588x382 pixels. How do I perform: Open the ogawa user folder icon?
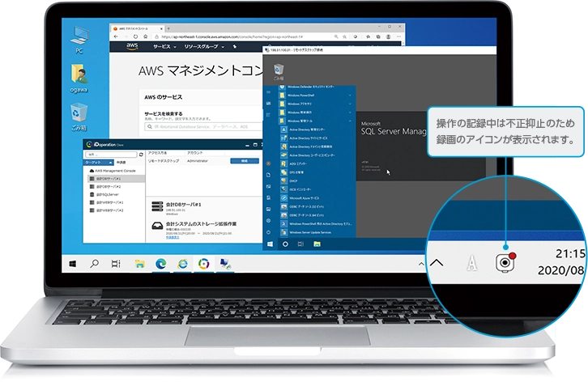(x=79, y=75)
